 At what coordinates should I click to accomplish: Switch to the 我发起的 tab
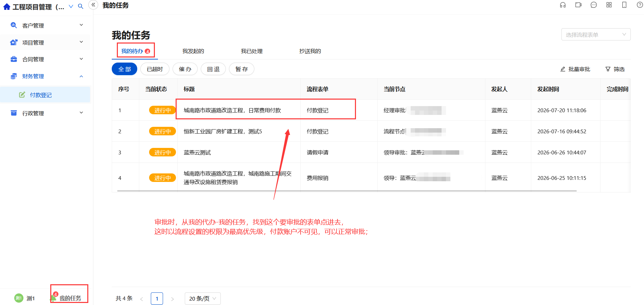(x=193, y=51)
